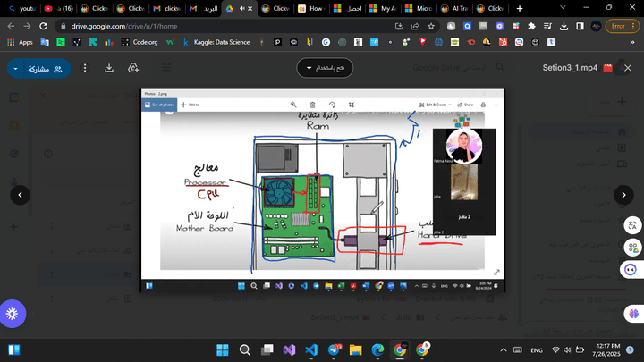Open File Explorer from the taskbar
Screen dimensions: 644x362
tap(356, 349)
